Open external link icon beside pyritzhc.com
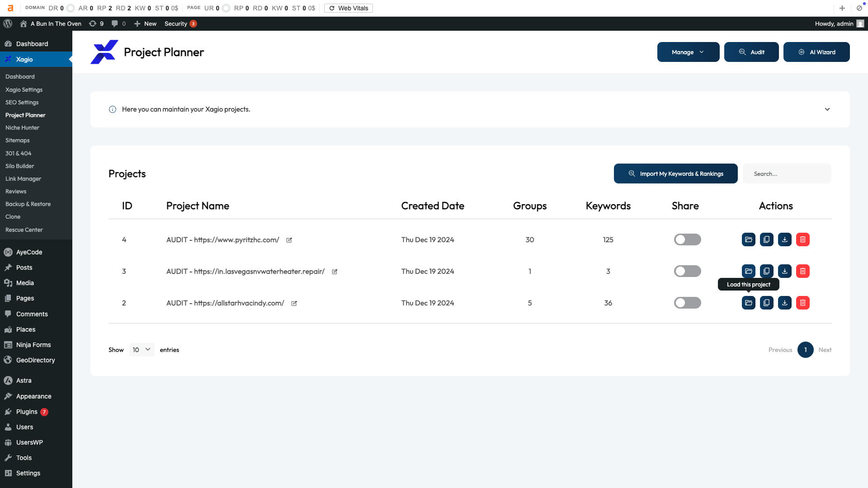 (289, 240)
